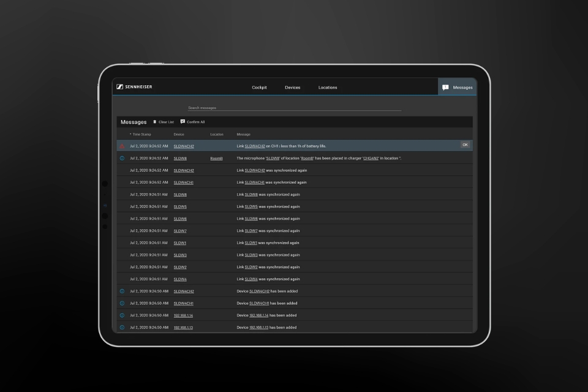Image resolution: width=588 pixels, height=392 pixels.
Task: Focus the Search messages field
Action: [295, 108]
